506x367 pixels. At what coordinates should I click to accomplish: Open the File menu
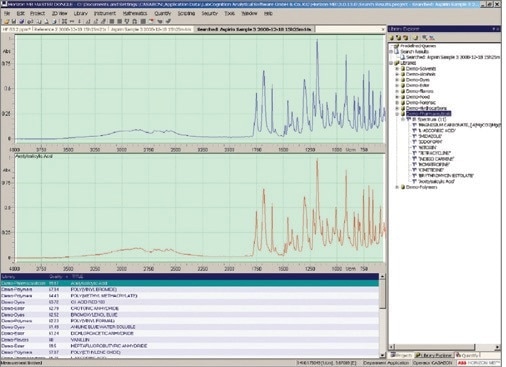[x=7, y=14]
